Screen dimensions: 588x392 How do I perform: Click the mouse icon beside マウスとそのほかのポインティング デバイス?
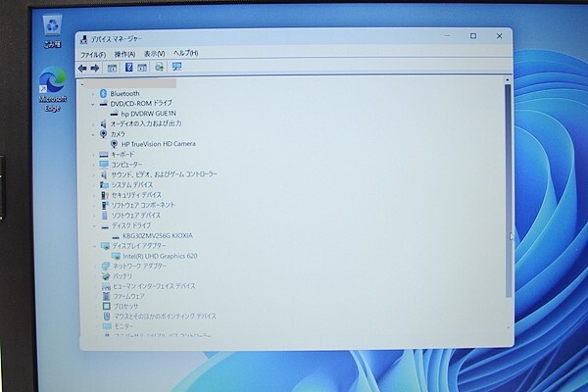click(107, 317)
